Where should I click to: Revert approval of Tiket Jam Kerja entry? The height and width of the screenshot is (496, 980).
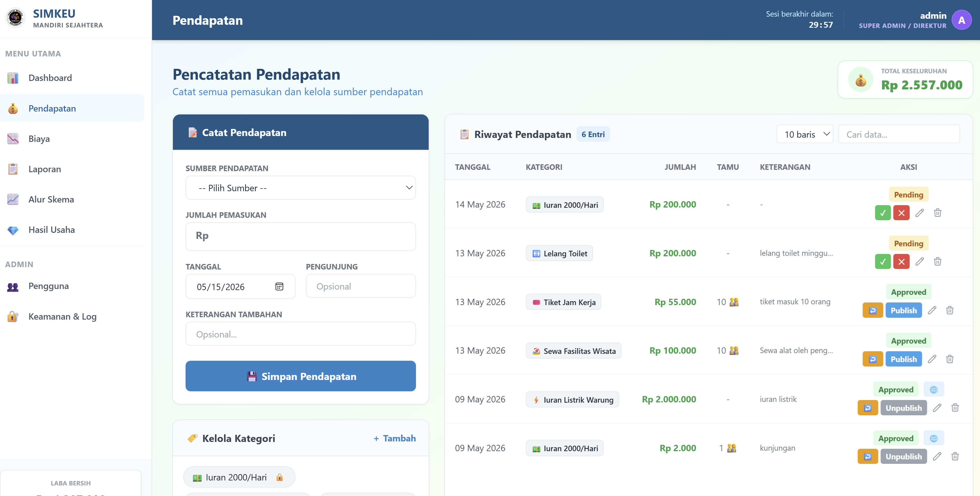point(873,311)
